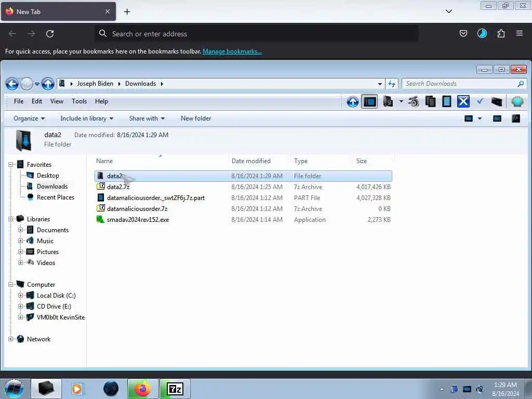Viewport: 532px width, 399px height.
Task: Collapse the Favorites tree node
Action: coord(10,165)
